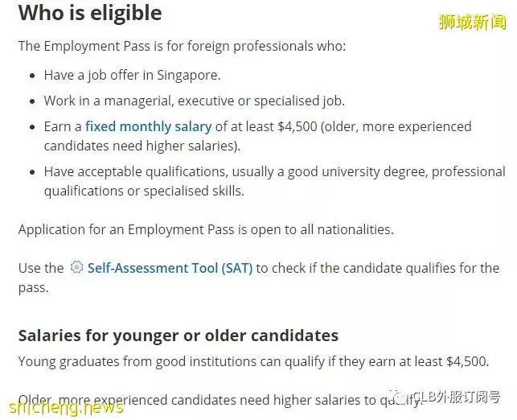Click the shicheng.news watermark text
Image resolution: width=517 pixels, height=420 pixels.
(x=66, y=407)
